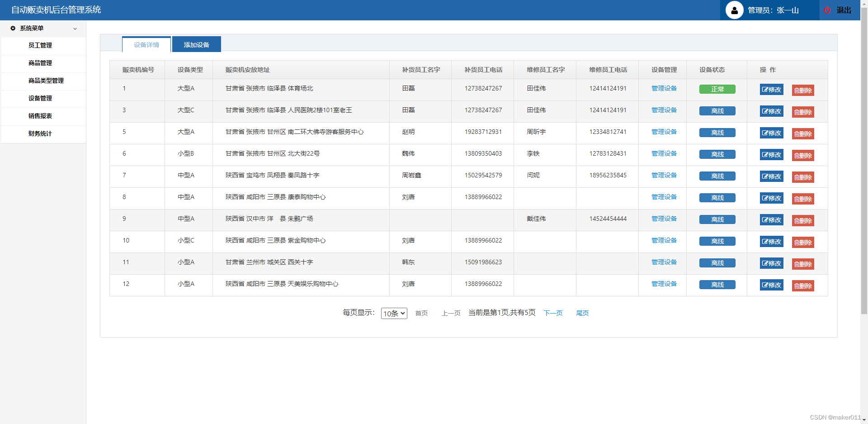Image resolution: width=868 pixels, height=424 pixels.
Task: Select 商品类型管理 in the sidebar
Action: point(46,81)
